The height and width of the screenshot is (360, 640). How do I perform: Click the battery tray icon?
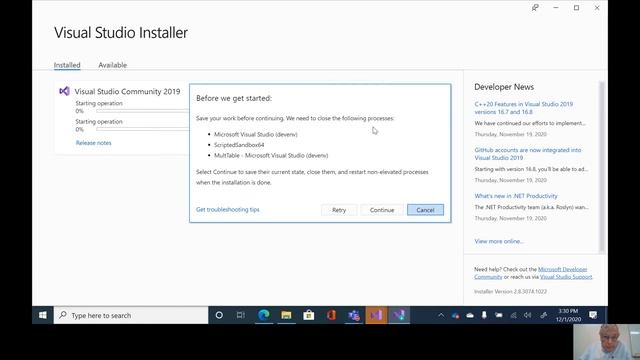499,315
